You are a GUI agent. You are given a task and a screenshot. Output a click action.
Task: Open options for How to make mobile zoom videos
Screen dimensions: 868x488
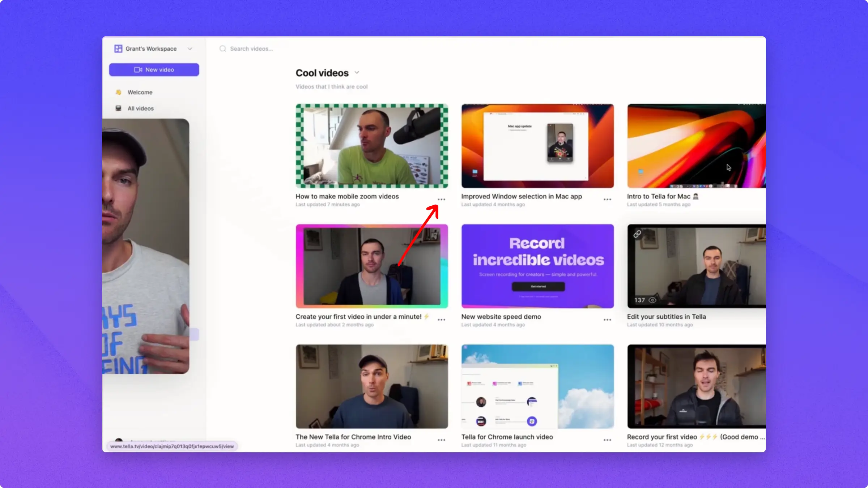tap(441, 200)
